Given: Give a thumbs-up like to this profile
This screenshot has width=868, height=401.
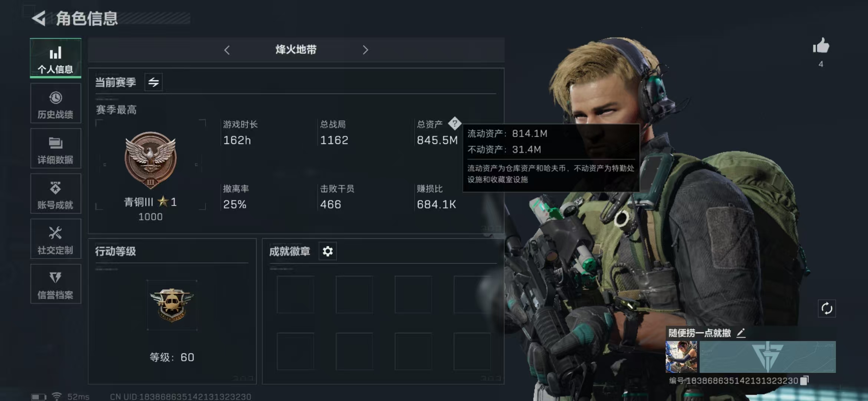Looking at the screenshot, I should coord(821,46).
